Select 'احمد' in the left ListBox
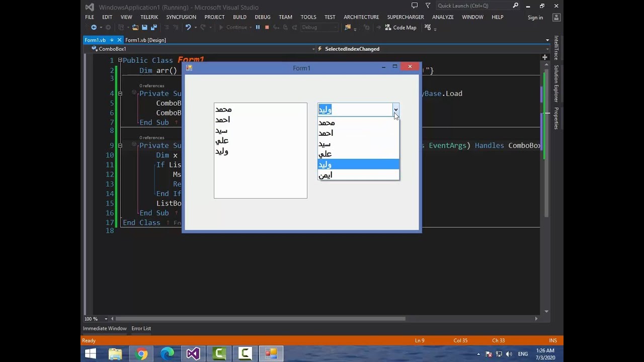 click(x=260, y=120)
